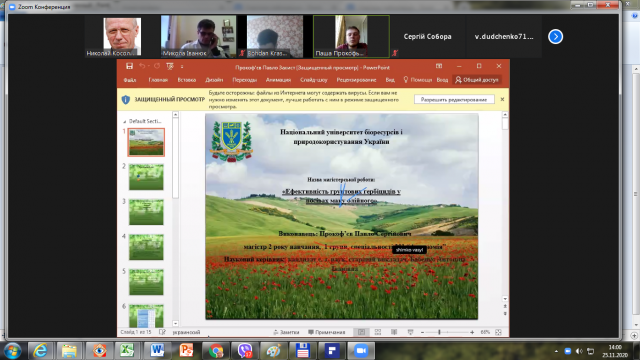Switch to reading view in status bar
Screen dimensions: 640x360
[x=394, y=332]
